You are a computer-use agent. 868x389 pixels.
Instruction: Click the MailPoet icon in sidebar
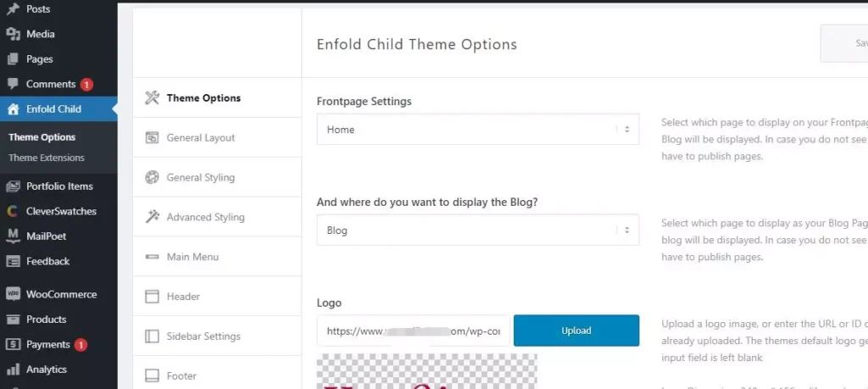tap(13, 236)
